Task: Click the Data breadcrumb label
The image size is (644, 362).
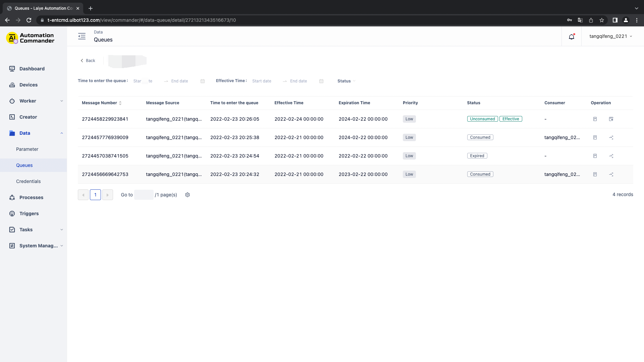Action: tap(98, 32)
